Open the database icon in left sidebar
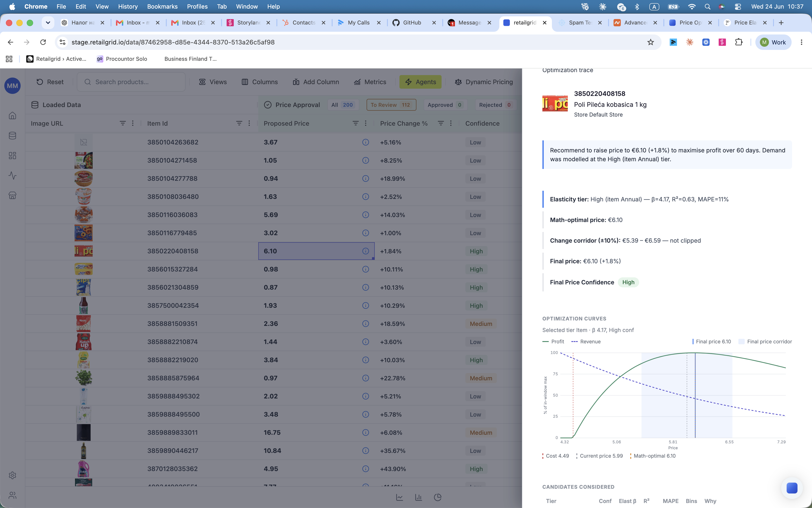The image size is (812, 508). point(12,136)
